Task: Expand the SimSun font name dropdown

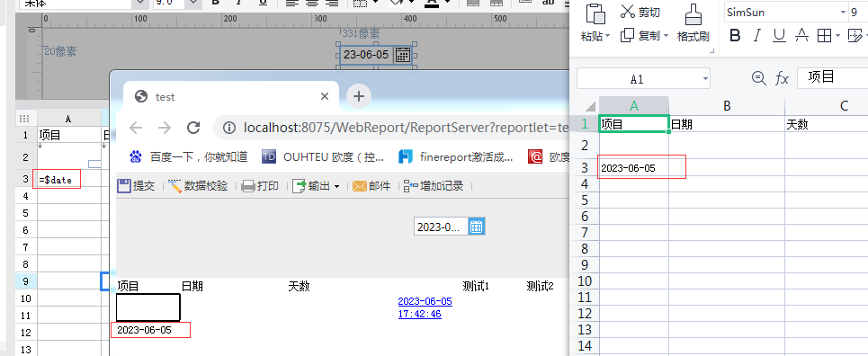Action: pos(844,13)
